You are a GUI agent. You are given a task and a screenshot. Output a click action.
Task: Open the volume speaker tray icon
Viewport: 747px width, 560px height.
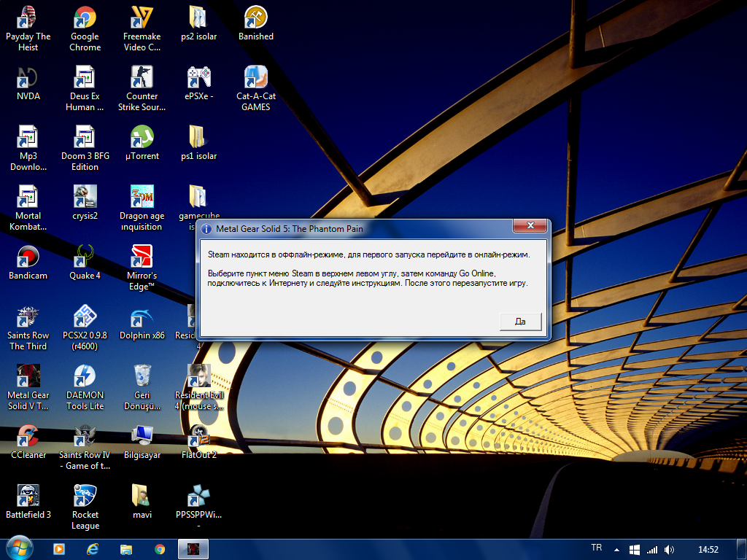[x=669, y=550]
